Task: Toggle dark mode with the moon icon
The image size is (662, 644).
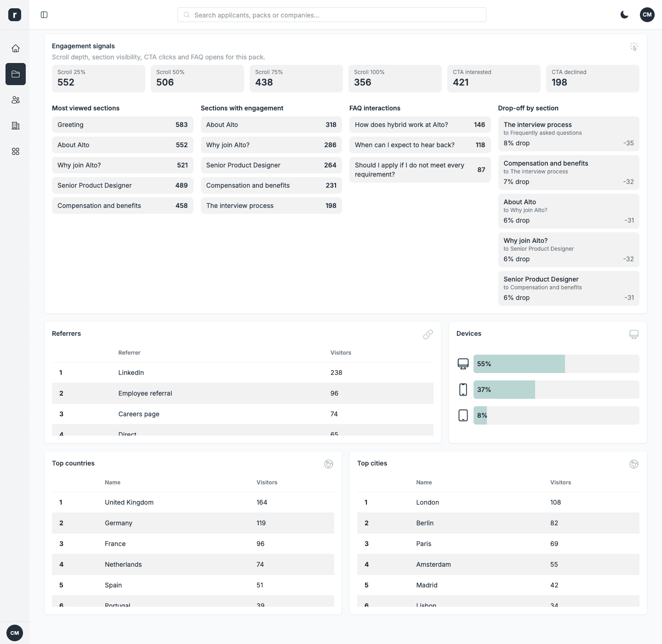Action: pyautogui.click(x=624, y=15)
